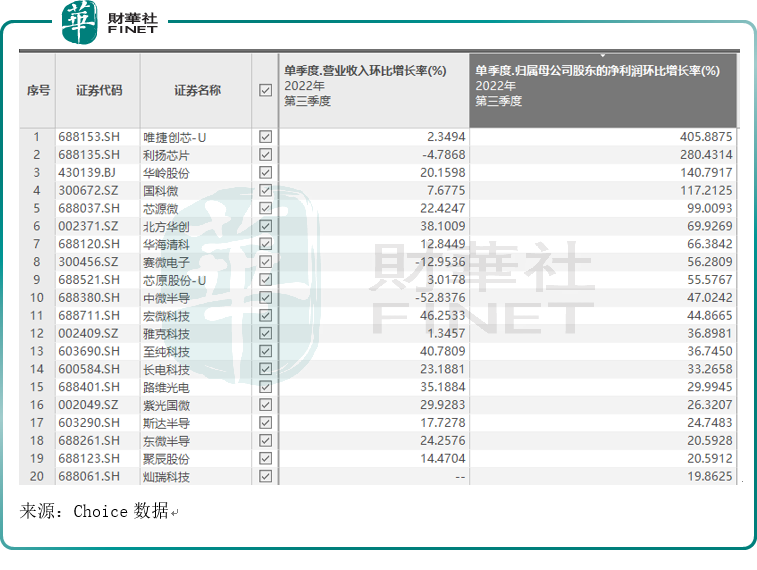Click the security name 至纯科技
Screen dimensions: 757x570
pyautogui.click(x=166, y=352)
